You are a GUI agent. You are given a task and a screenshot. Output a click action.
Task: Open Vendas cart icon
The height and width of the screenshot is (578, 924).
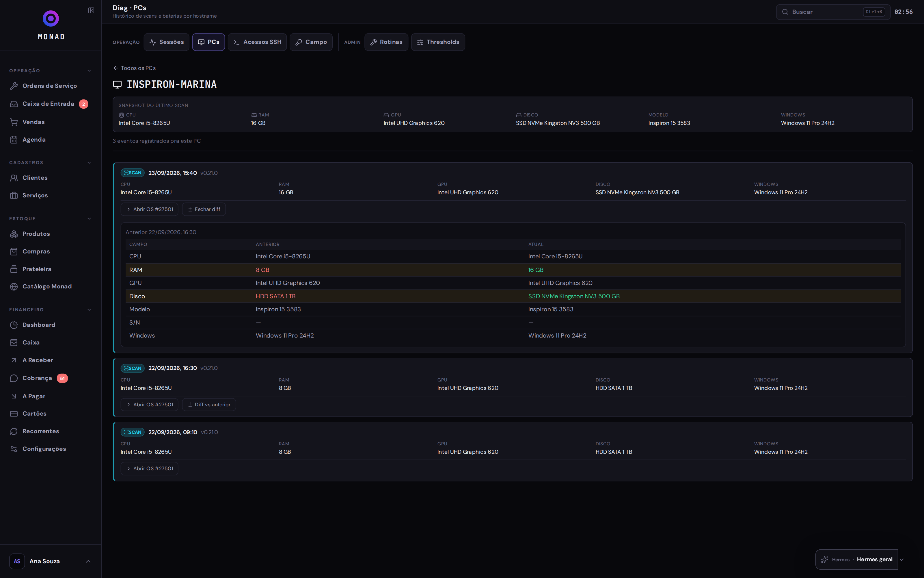click(14, 122)
